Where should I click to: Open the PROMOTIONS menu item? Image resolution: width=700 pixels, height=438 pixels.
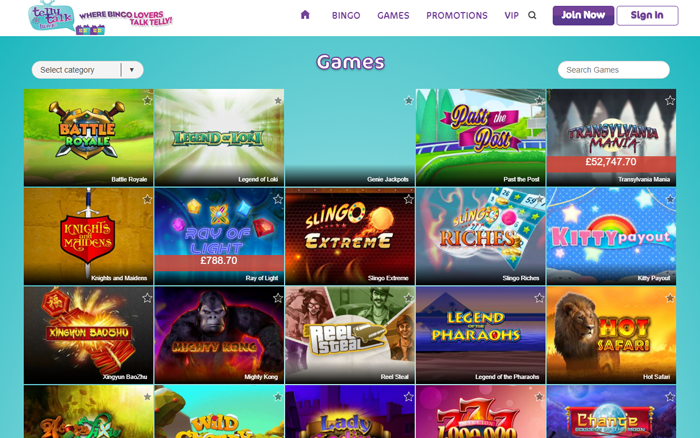[457, 16]
